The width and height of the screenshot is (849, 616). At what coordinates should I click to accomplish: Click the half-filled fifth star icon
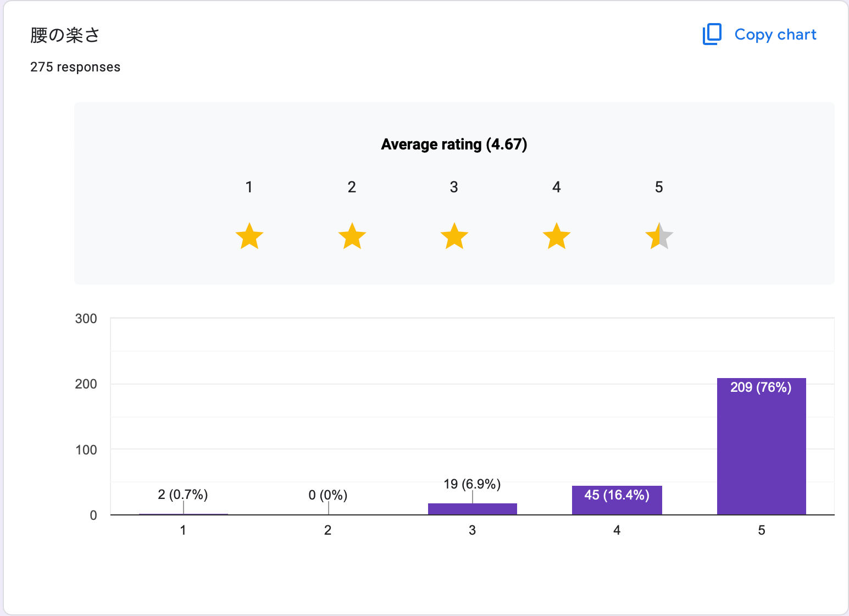pos(659,236)
